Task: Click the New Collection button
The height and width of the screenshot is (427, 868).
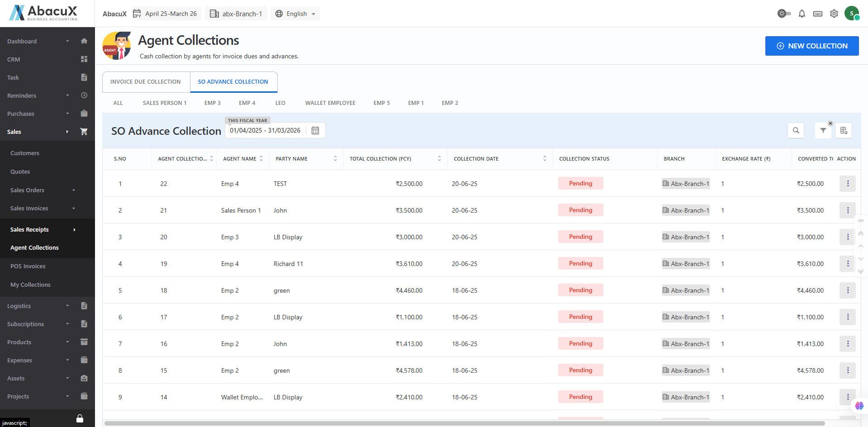Action: point(811,46)
